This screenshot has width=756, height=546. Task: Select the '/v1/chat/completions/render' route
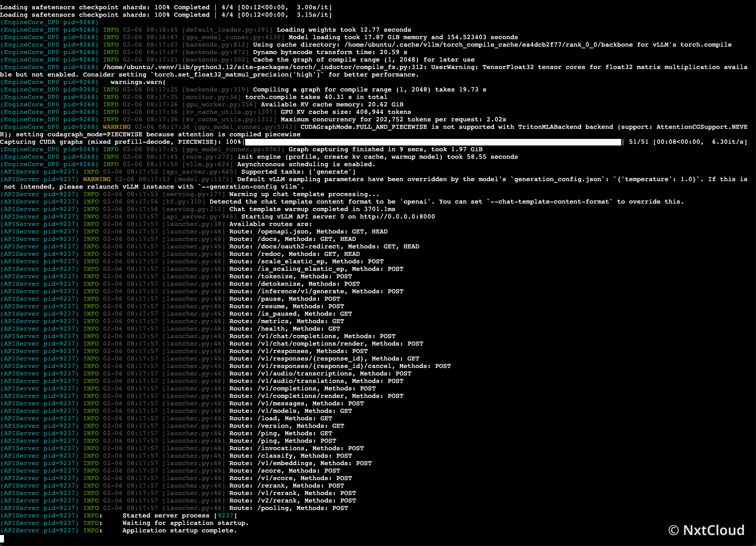pos(310,344)
